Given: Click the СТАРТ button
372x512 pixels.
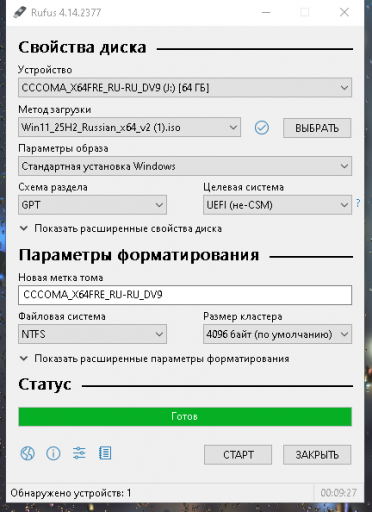Looking at the screenshot, I should pos(238,455).
